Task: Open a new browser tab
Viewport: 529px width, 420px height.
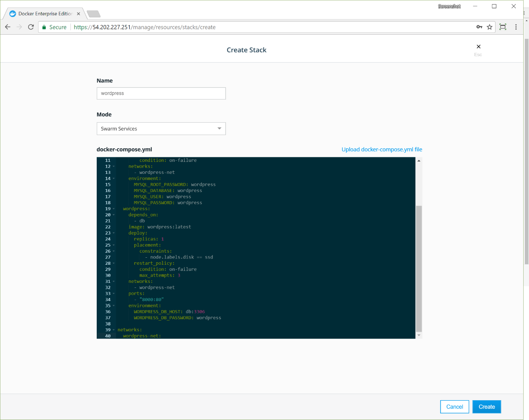Action: pos(94,14)
